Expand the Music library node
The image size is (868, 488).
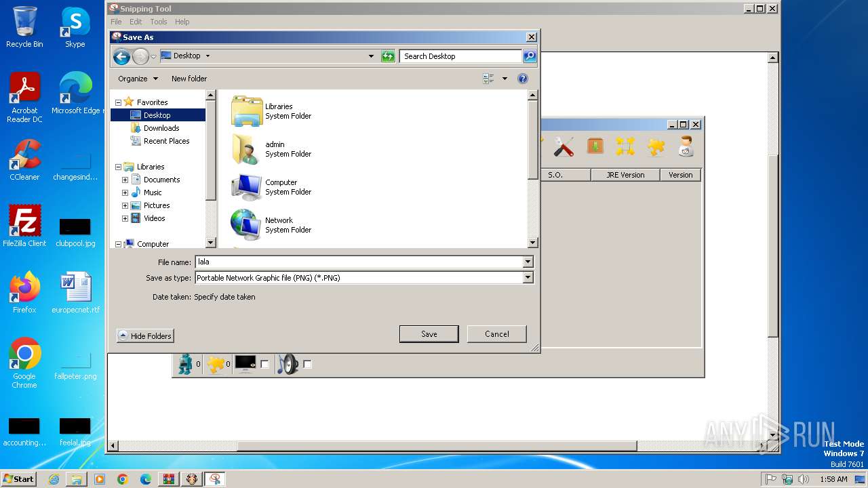click(x=125, y=192)
